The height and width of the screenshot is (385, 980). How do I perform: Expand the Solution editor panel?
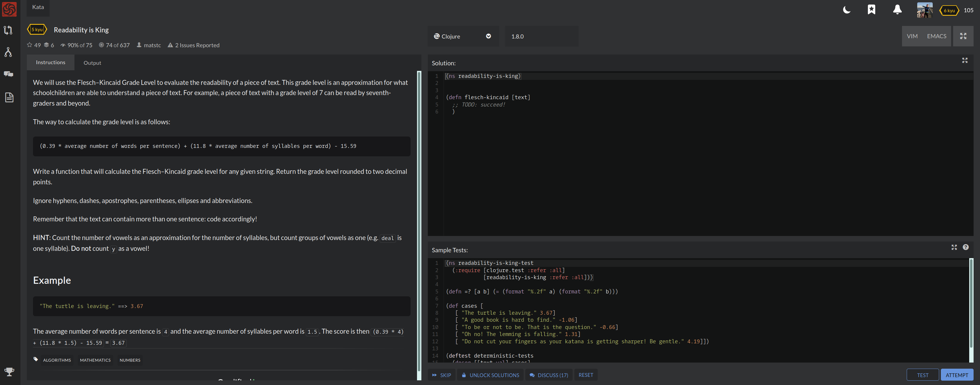pos(965,60)
